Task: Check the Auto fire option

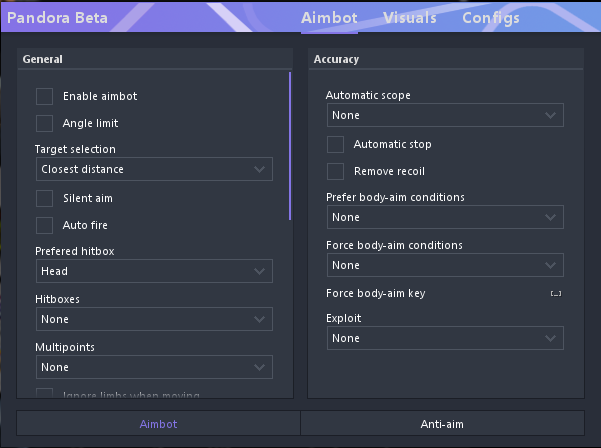Action: pos(44,225)
